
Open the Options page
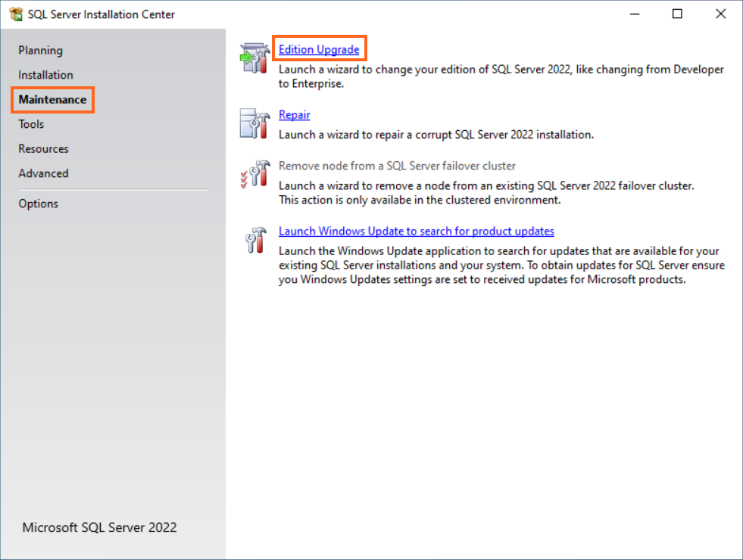(39, 204)
